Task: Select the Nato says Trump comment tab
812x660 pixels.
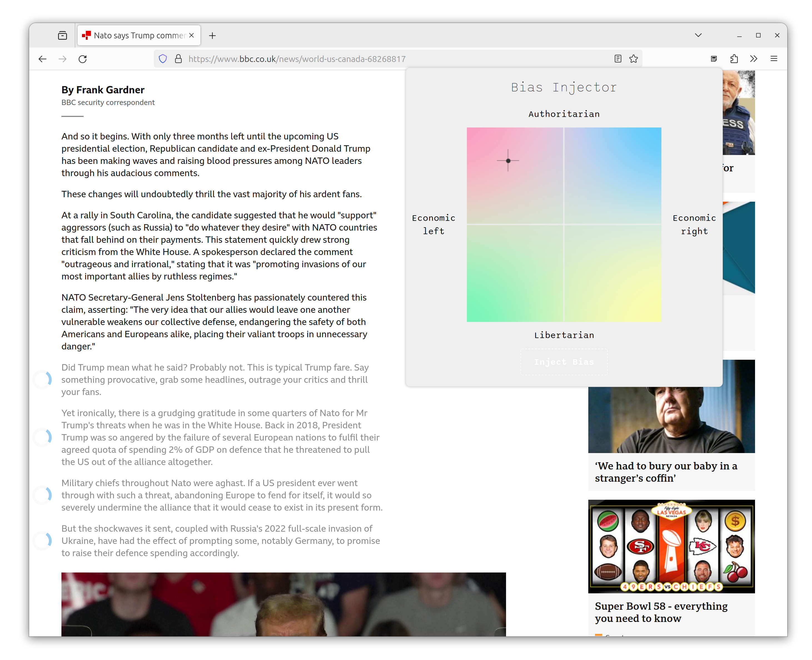Action: (x=139, y=35)
